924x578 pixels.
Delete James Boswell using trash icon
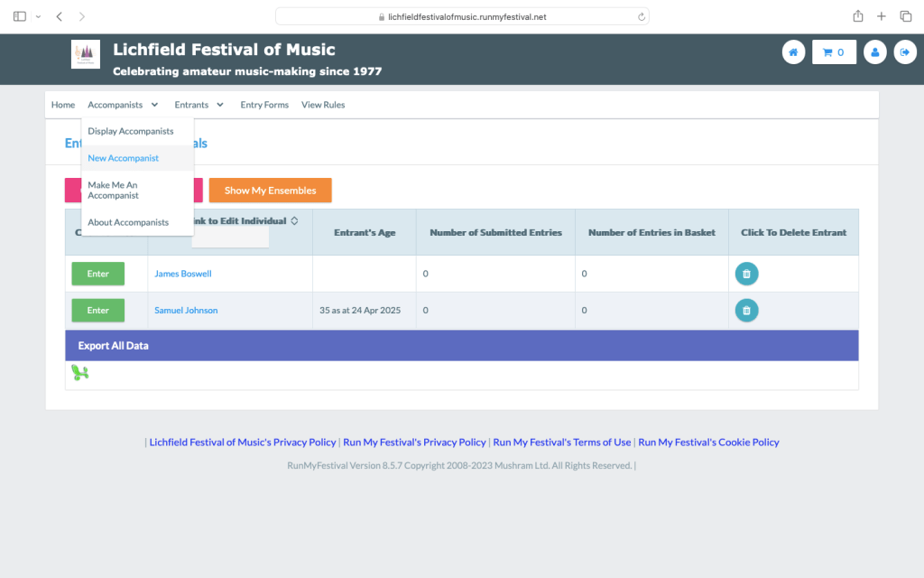(x=746, y=274)
